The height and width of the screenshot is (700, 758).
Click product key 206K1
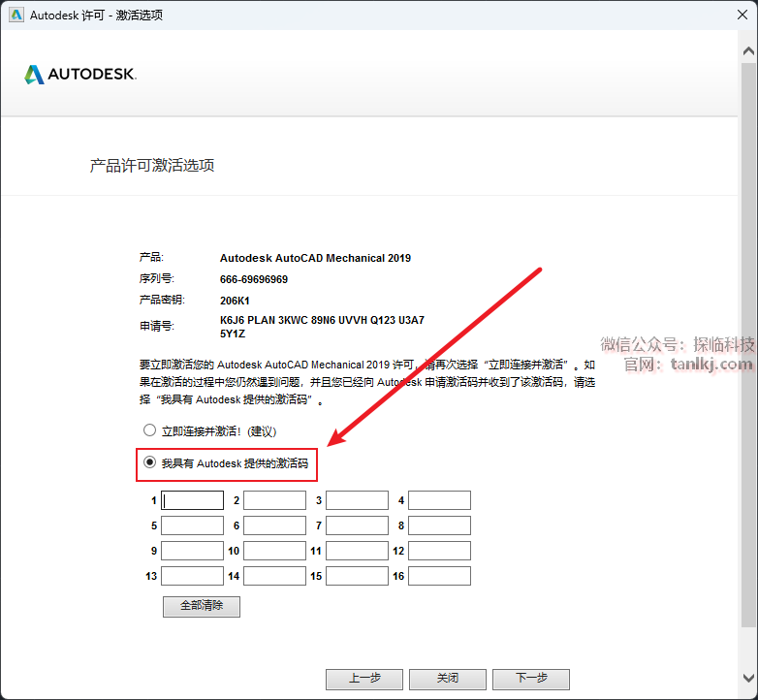click(x=235, y=301)
